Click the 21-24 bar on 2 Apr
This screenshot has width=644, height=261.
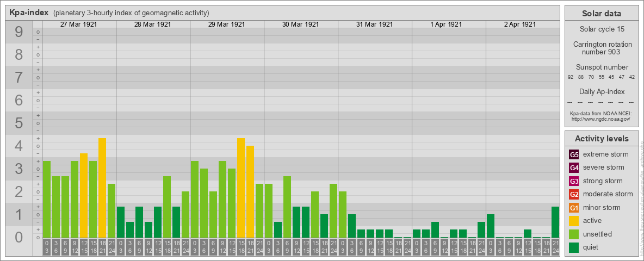tap(555, 222)
